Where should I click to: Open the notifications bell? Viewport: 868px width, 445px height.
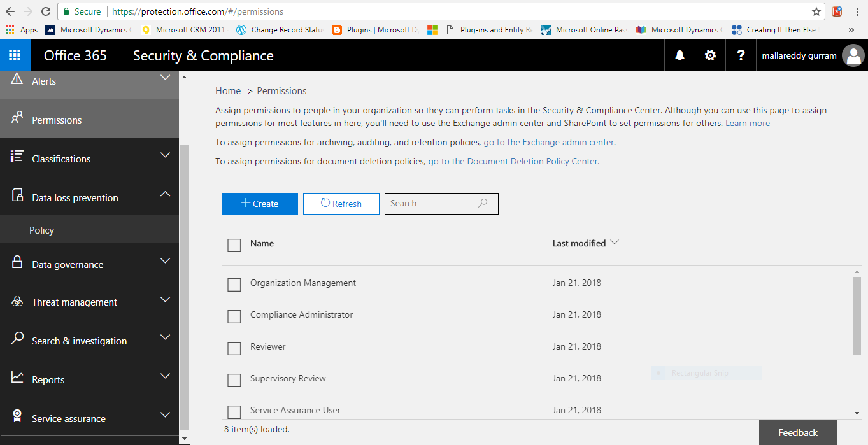679,55
